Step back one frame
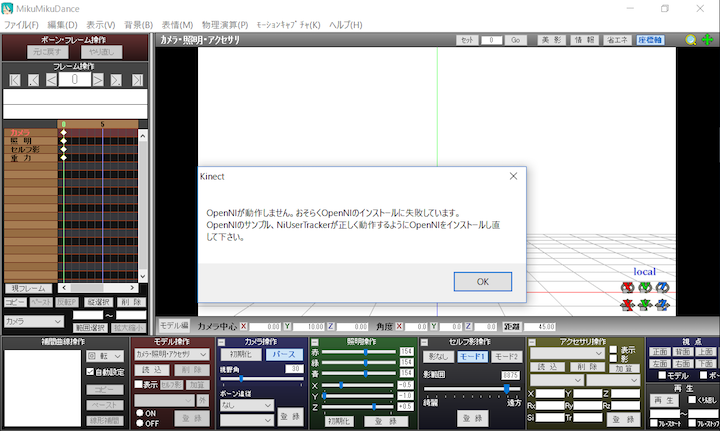Image resolution: width=720 pixels, height=431 pixels. point(51,80)
